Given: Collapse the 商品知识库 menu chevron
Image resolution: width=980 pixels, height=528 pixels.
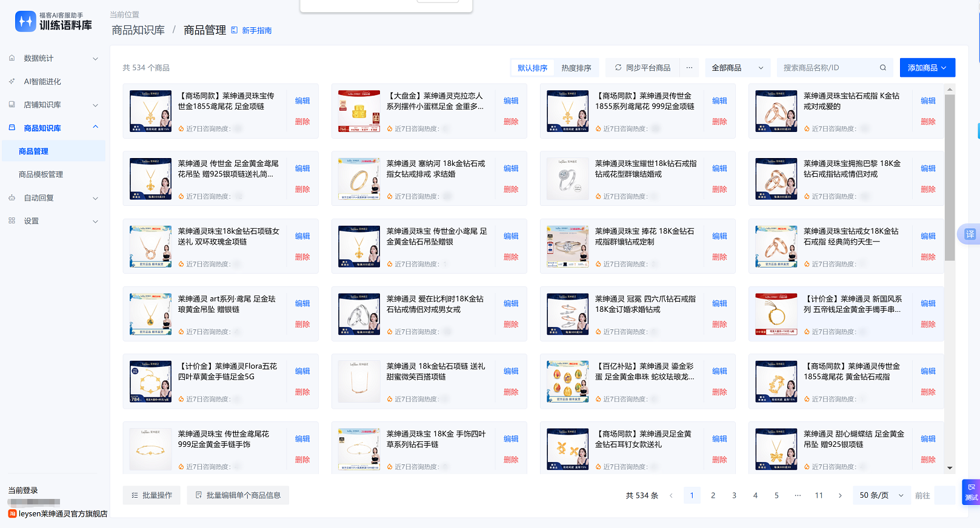Looking at the screenshot, I should point(95,127).
